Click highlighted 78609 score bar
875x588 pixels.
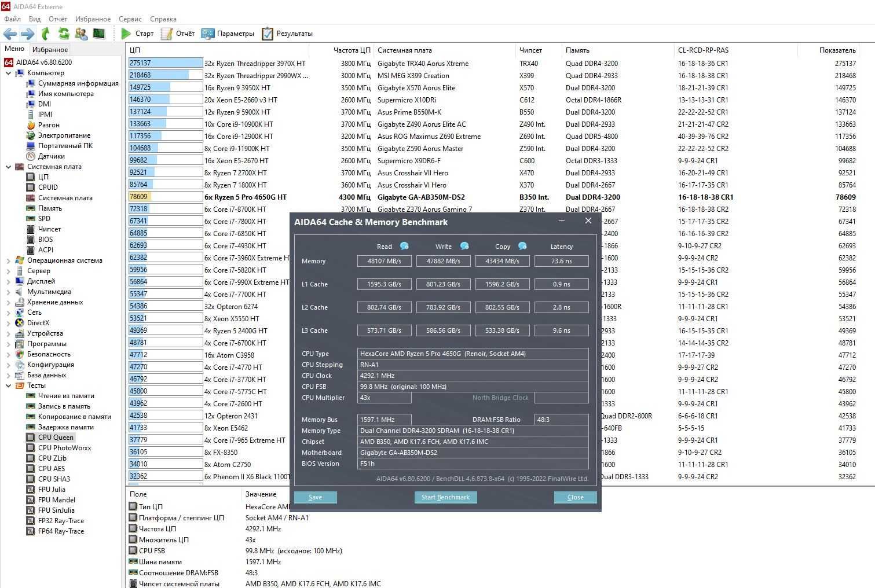166,197
